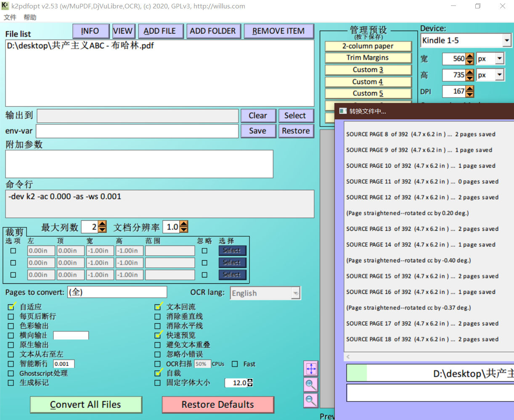Open the Device dropdown showing Kindle 1-5
The height and width of the screenshot is (420, 514).
507,41
